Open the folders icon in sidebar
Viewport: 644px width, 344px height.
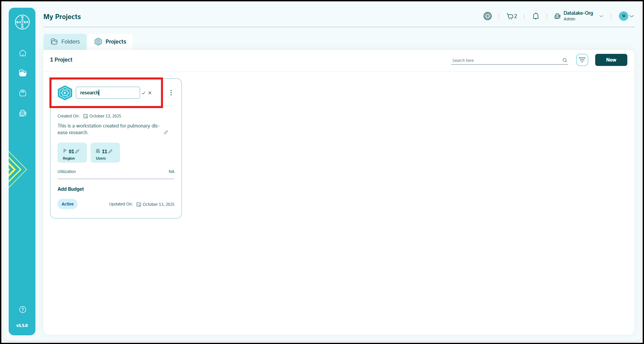(x=23, y=73)
